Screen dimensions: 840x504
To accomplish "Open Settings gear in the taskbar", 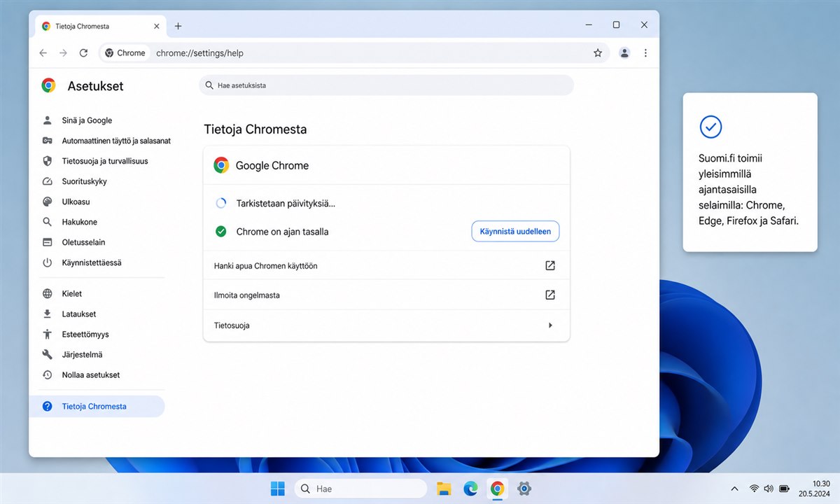I will (524, 489).
